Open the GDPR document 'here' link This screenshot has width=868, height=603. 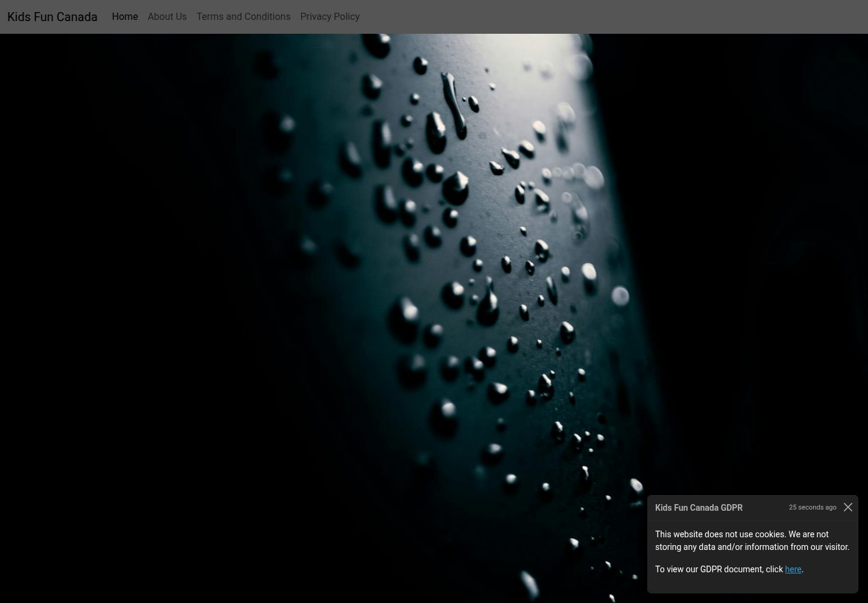[793, 569]
